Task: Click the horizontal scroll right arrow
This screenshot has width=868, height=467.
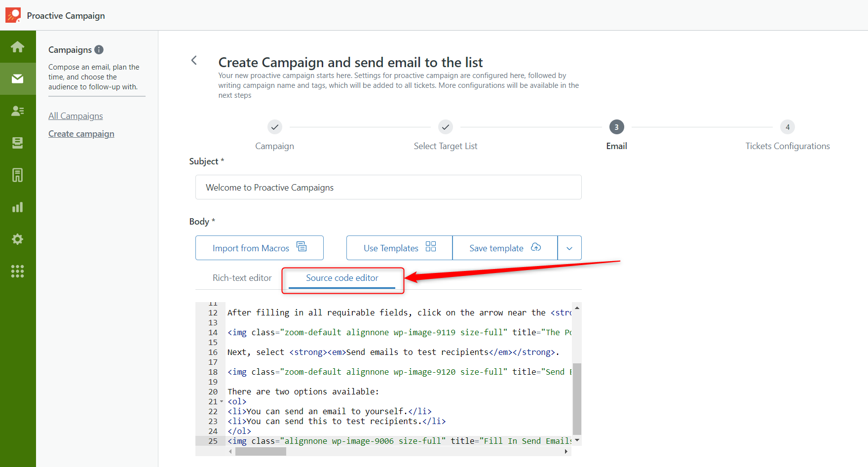Action: click(566, 451)
